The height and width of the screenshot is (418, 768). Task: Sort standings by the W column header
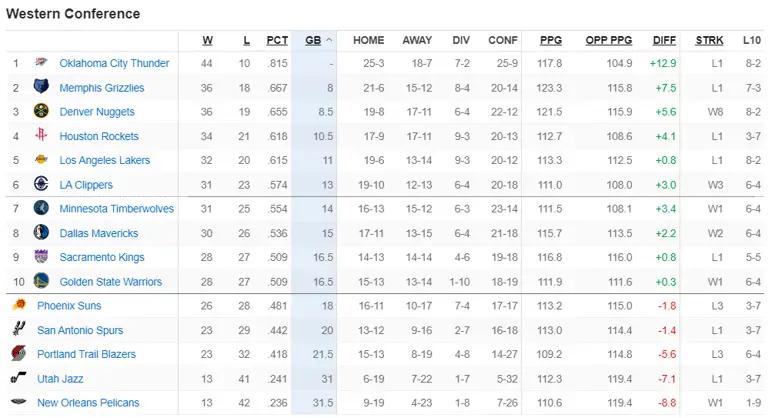coord(208,41)
